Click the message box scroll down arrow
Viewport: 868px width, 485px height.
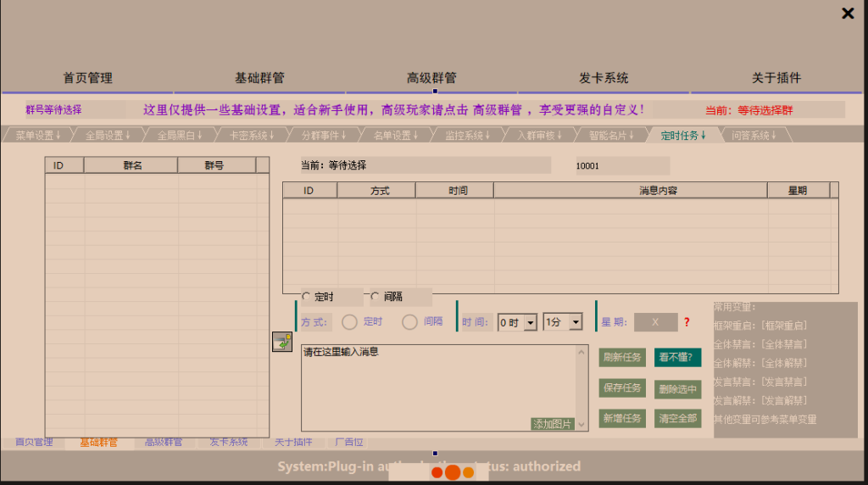[x=581, y=425]
